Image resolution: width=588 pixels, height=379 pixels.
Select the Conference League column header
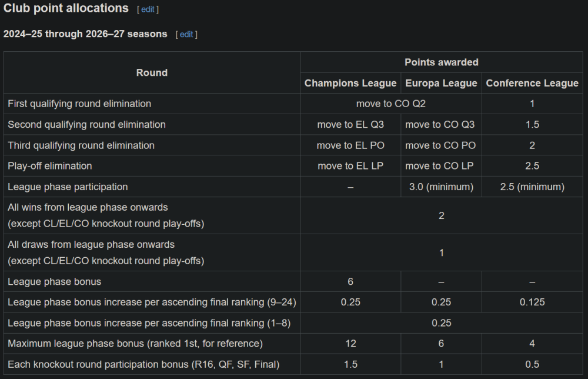tap(532, 83)
